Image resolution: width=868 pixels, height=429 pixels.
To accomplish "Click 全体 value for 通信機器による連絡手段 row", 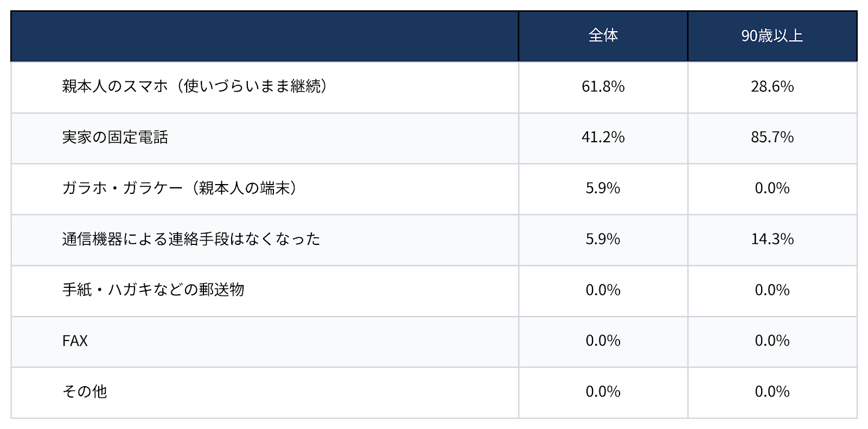I will (x=603, y=239).
